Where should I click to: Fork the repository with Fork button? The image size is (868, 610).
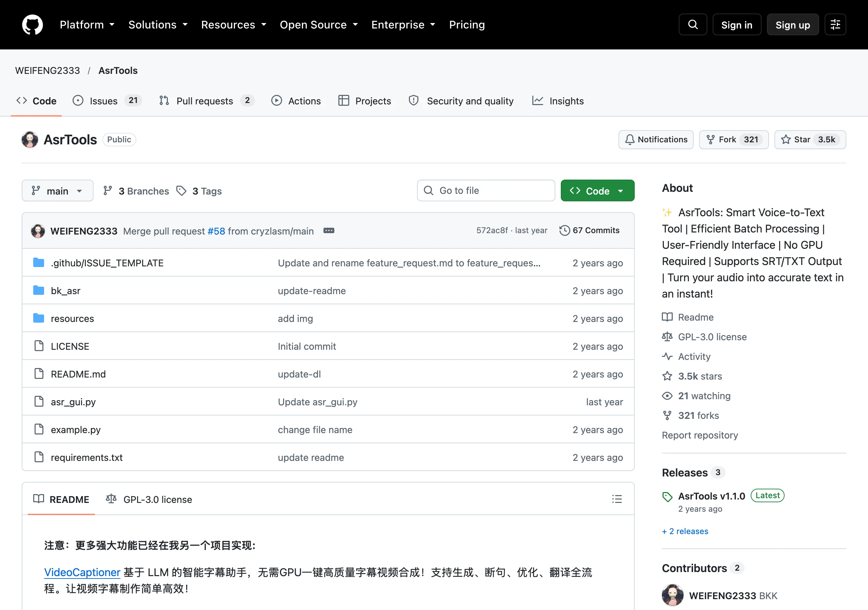point(733,140)
